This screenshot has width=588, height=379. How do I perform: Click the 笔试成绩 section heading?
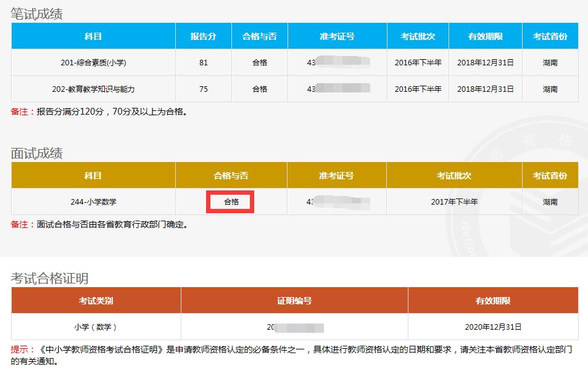[x=37, y=13]
